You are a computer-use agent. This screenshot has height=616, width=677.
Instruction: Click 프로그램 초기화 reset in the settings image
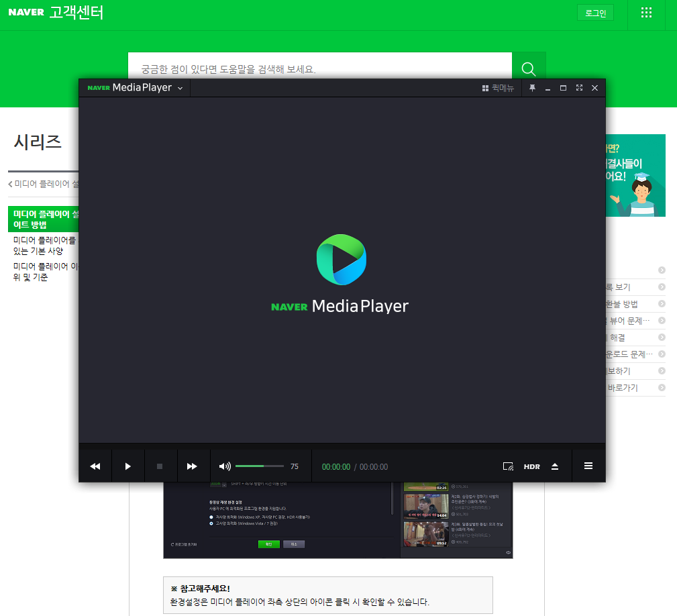coord(184,544)
